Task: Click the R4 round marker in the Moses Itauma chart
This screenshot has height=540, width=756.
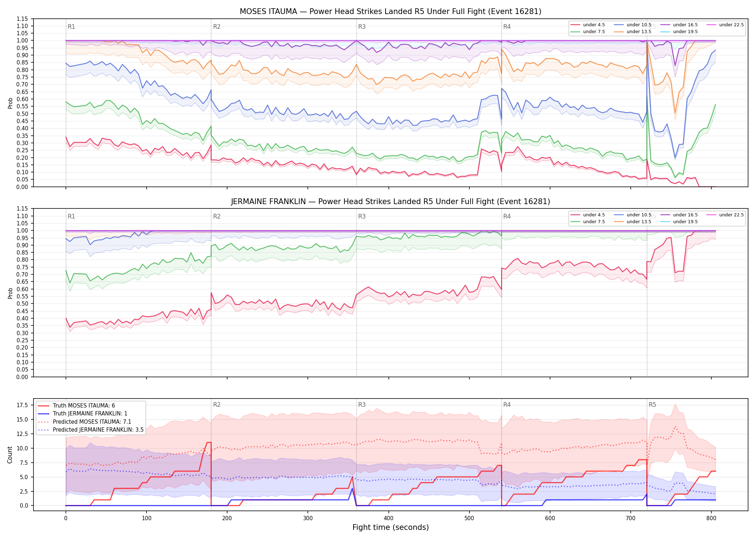Action: tap(507, 27)
